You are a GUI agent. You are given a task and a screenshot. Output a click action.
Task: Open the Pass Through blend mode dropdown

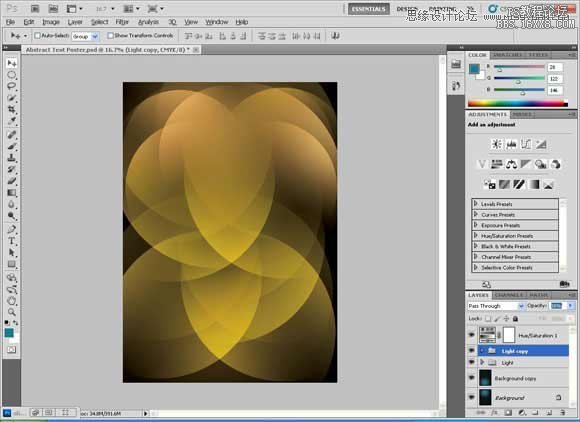coord(496,306)
